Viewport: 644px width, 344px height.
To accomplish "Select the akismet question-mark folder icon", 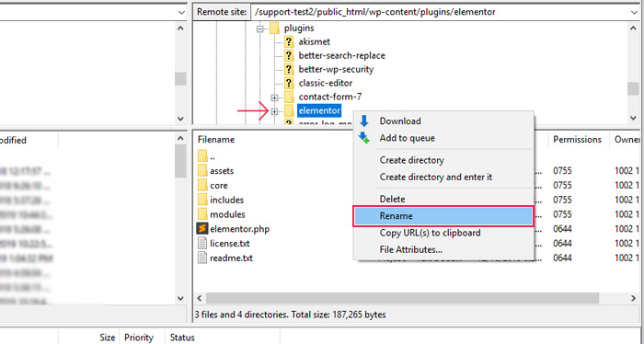I will (289, 41).
